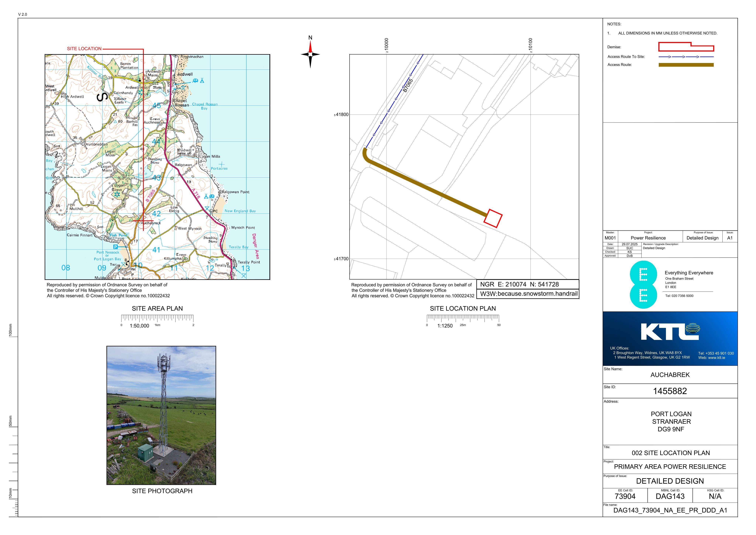
Task: Click the V 2.0 version label
Action: pos(23,15)
